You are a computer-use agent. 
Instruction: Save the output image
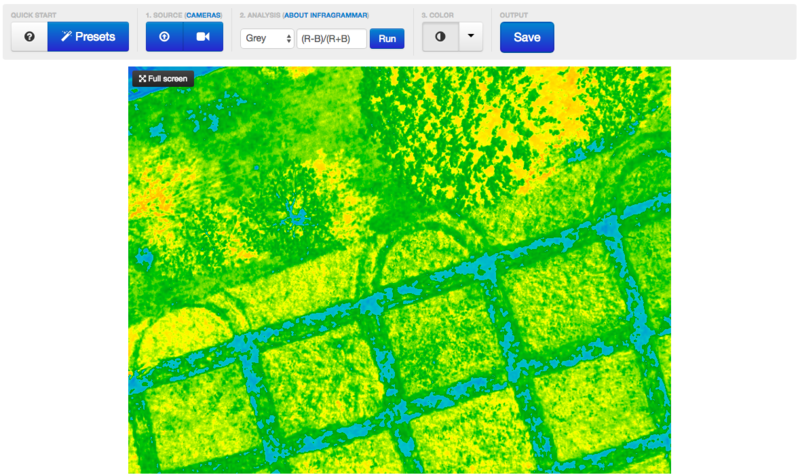(527, 37)
